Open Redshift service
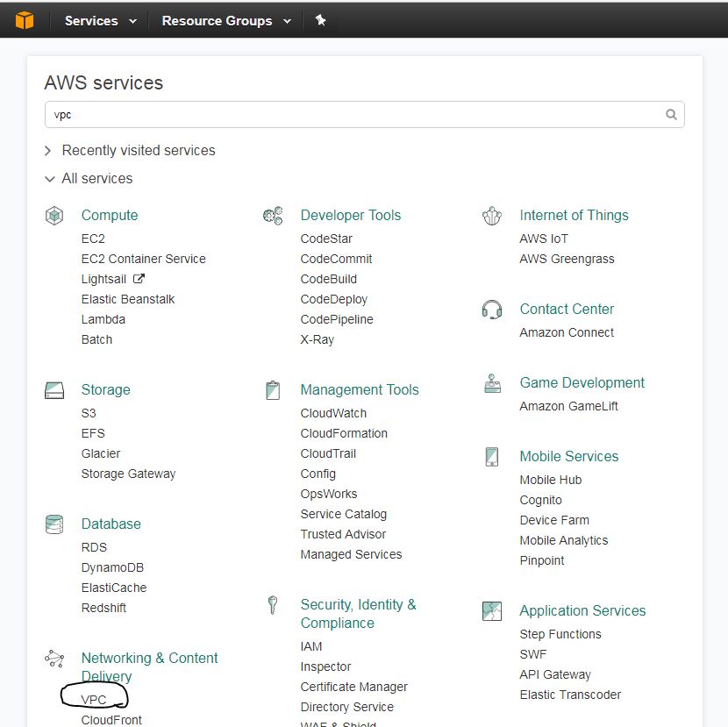 (103, 608)
